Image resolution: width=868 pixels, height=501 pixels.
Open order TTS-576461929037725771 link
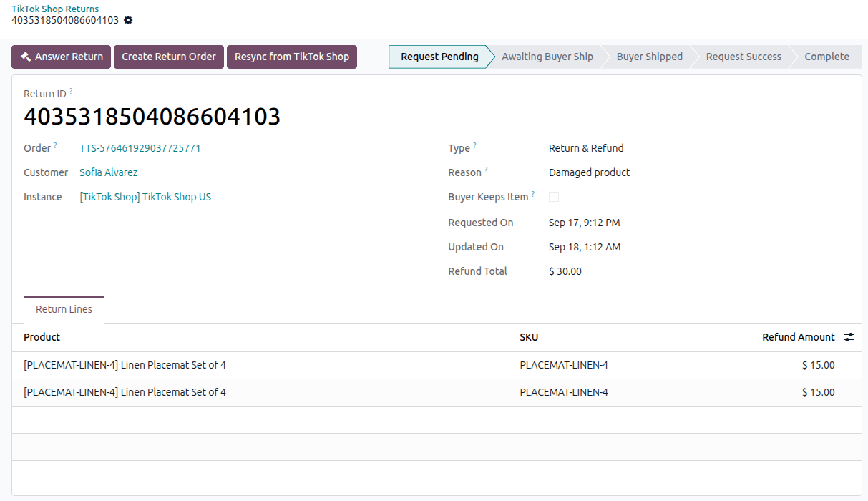coord(140,148)
